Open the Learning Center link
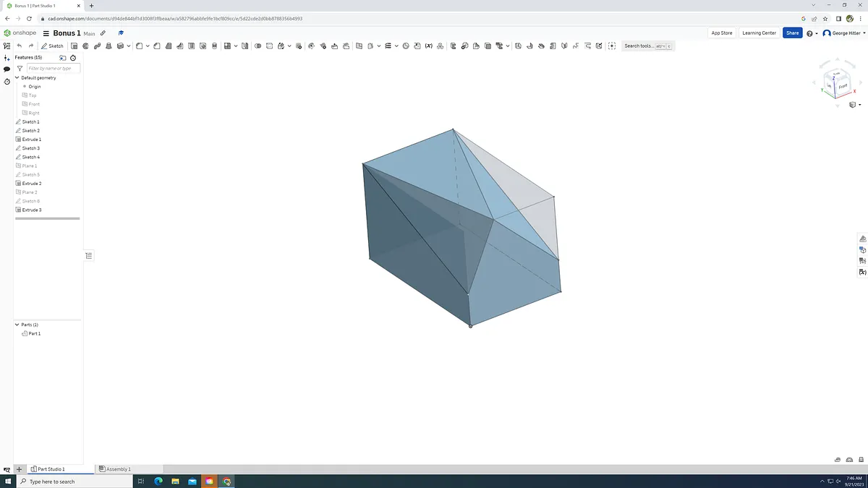Viewport: 868px width, 488px height. pos(759,33)
